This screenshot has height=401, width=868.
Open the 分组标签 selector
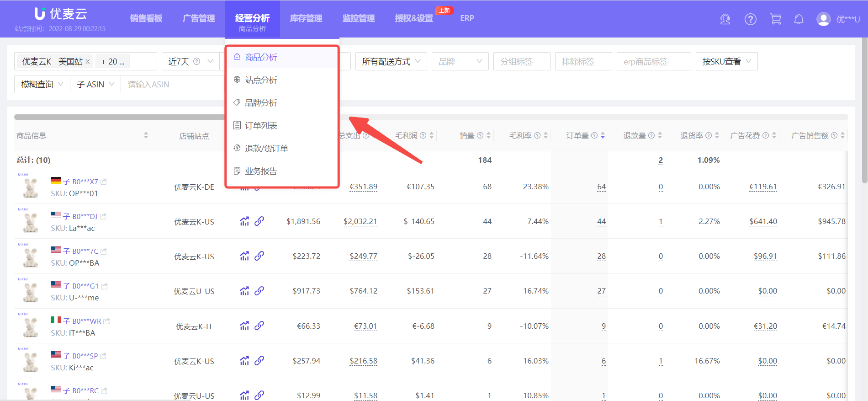(522, 61)
